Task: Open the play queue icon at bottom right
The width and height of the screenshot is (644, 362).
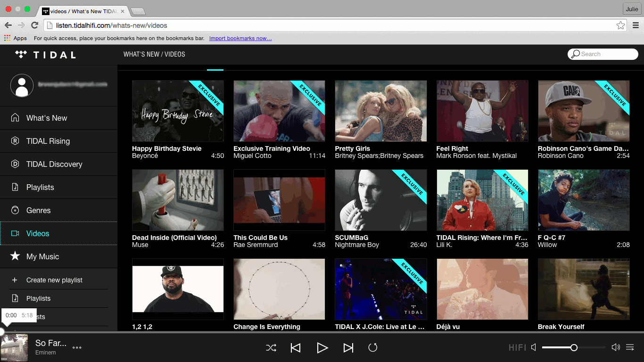Action: 630,347
